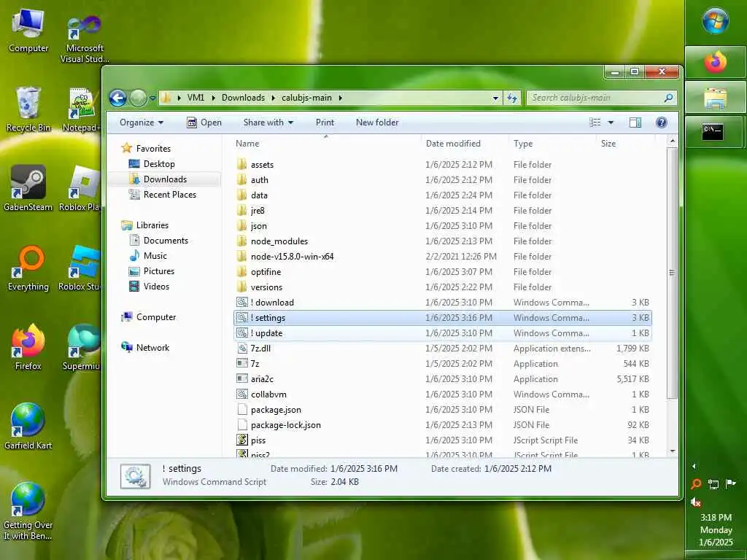This screenshot has width=747, height=560.
Task: Open the Recycle Bin on desktop
Action: click(28, 109)
